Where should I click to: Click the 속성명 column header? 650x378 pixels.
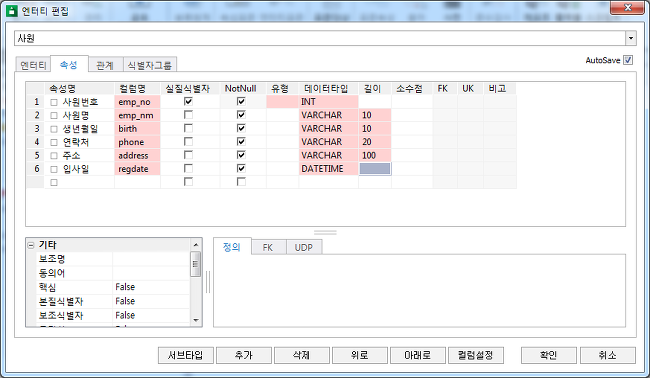[79, 89]
